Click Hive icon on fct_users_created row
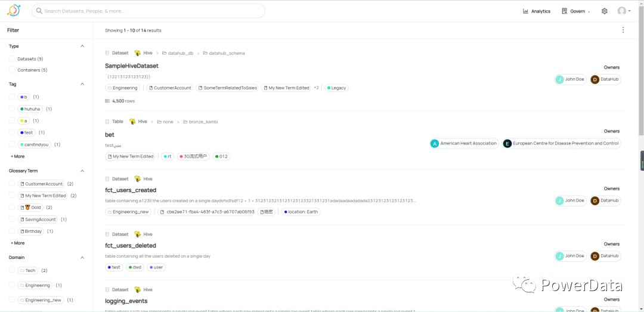 click(138, 179)
